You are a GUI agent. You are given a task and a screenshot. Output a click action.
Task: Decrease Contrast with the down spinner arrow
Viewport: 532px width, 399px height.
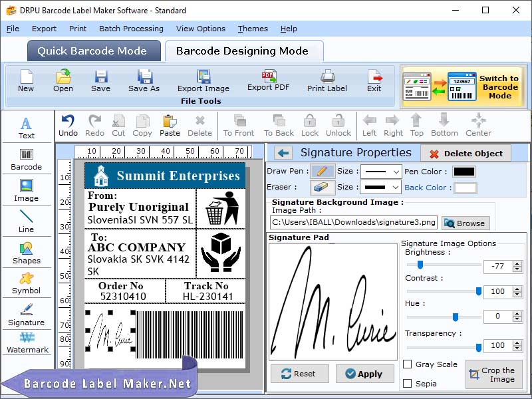[x=517, y=294]
